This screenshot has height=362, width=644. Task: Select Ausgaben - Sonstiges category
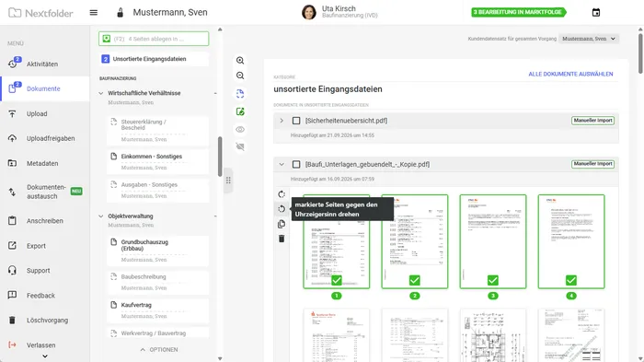[157, 190]
